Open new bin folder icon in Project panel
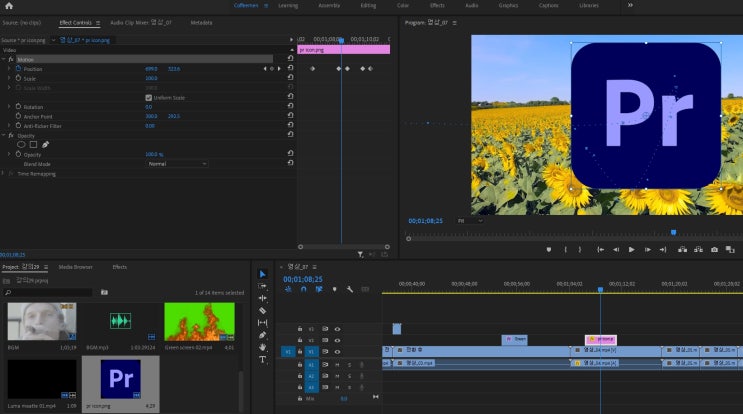Image resolution: width=743 pixels, height=414 pixels. point(104,292)
